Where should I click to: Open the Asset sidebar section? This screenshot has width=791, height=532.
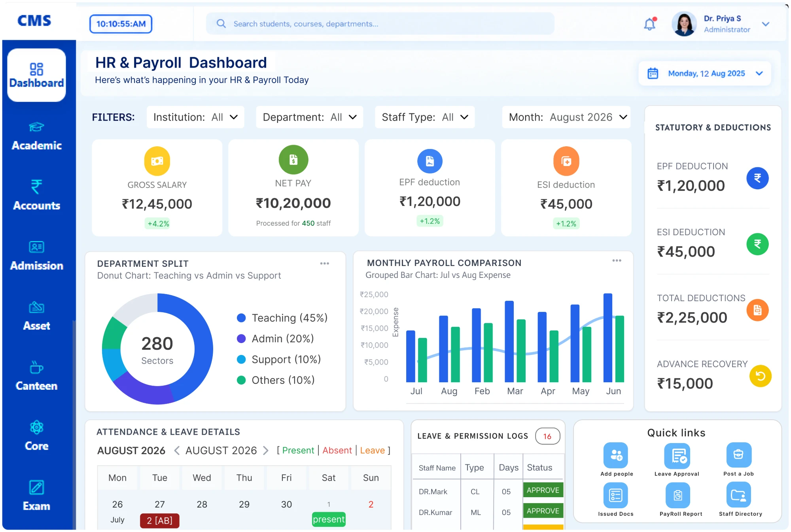pos(36,316)
